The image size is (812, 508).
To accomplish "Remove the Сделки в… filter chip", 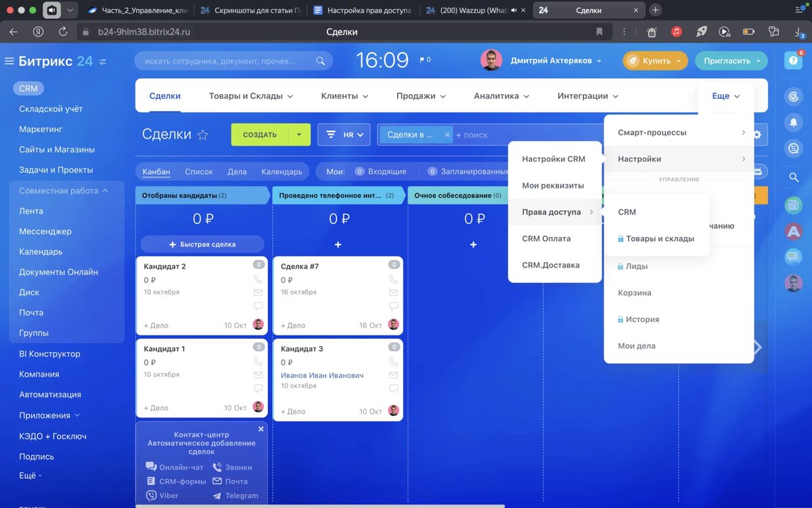I will coord(447,135).
